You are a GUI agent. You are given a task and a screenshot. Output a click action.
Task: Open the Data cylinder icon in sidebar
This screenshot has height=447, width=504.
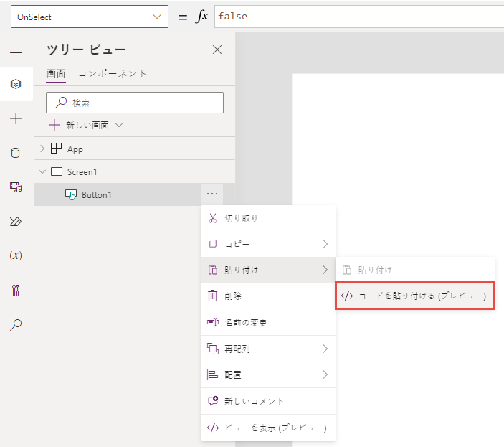click(x=16, y=153)
